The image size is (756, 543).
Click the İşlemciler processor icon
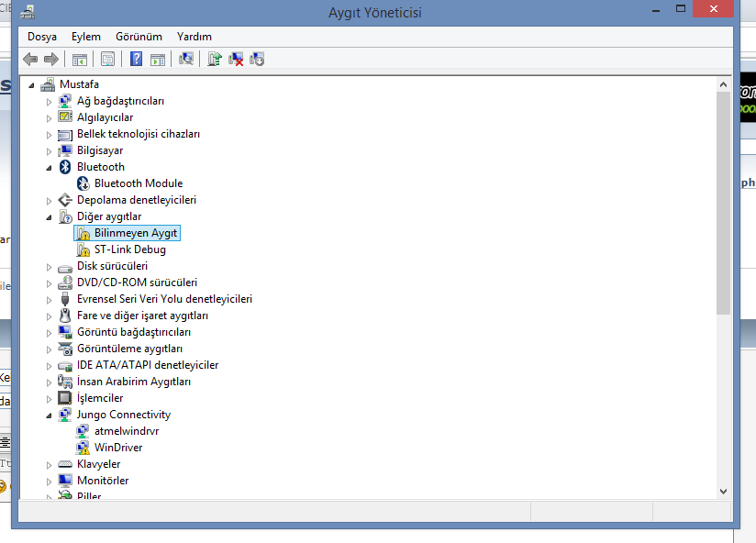[64, 398]
